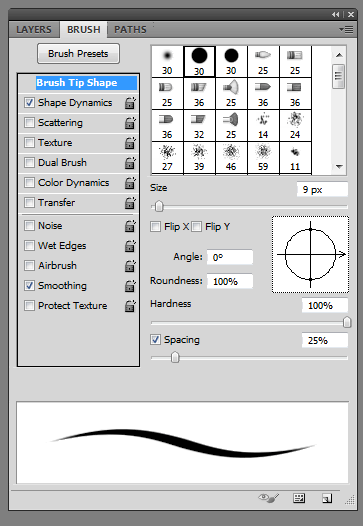Viewport: 363px width, 526px height.
Task: Open the Preset Manager icon
Action: 299,498
